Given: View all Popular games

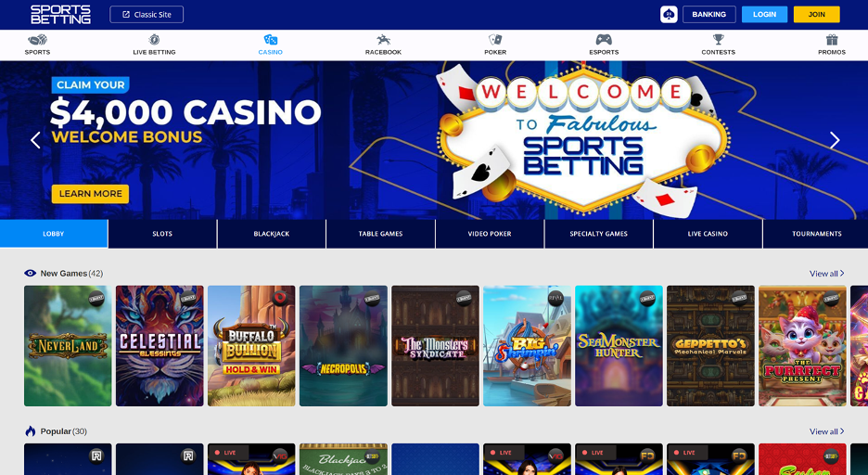Looking at the screenshot, I should (826, 431).
